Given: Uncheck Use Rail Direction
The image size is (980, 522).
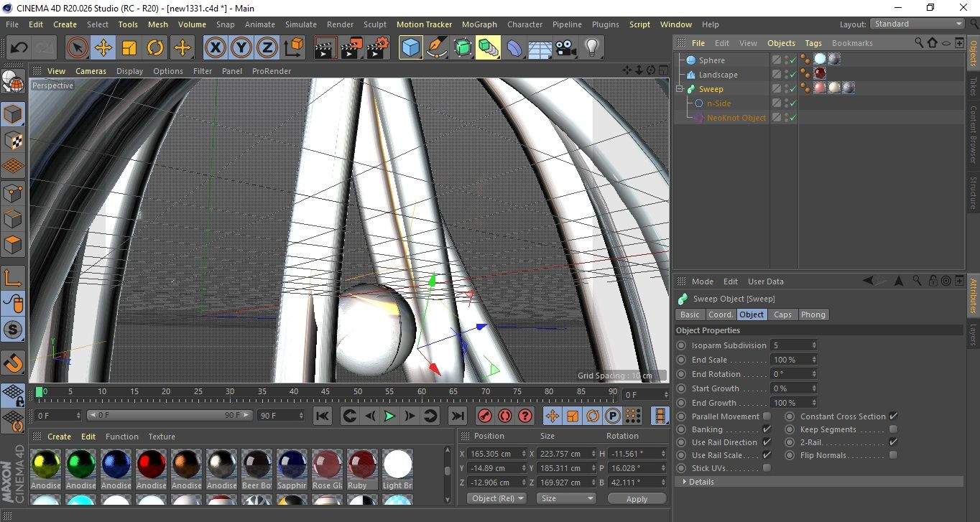Looking at the screenshot, I should click(x=767, y=442).
